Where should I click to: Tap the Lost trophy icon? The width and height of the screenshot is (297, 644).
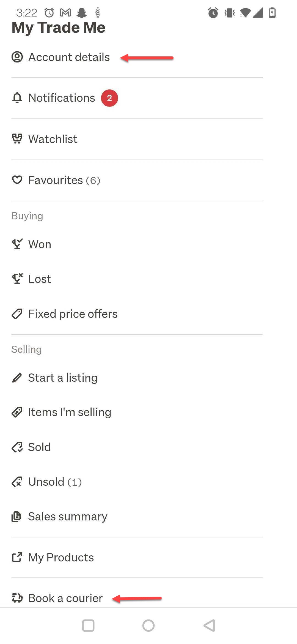(x=17, y=279)
